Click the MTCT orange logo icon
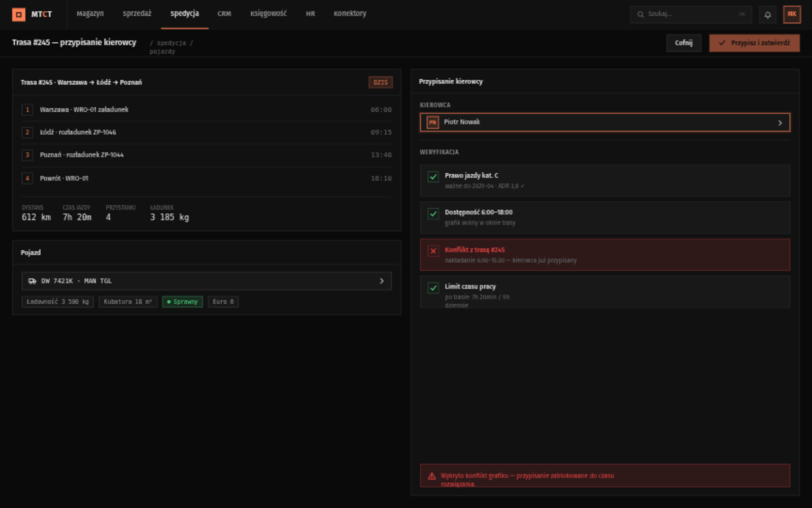 pyautogui.click(x=19, y=14)
